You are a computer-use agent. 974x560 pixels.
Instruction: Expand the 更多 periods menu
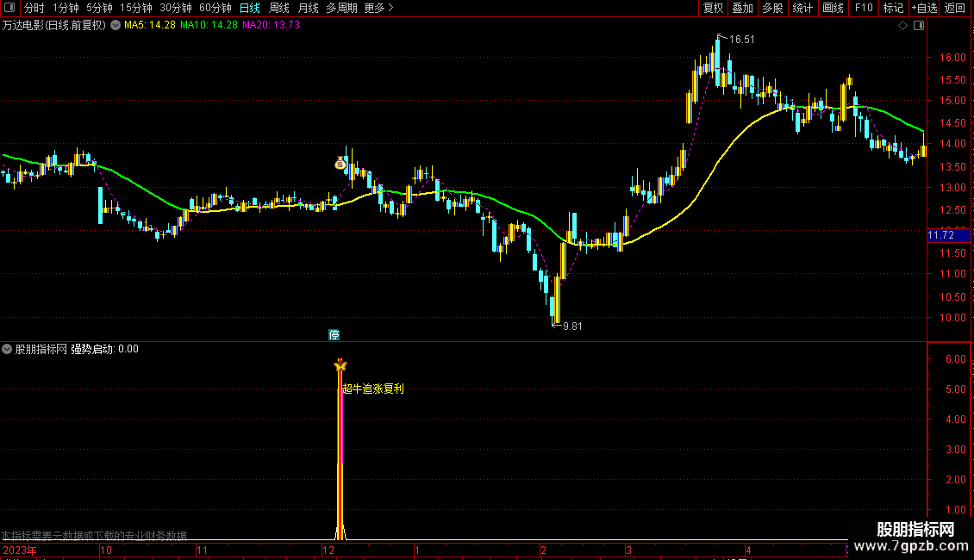click(378, 8)
